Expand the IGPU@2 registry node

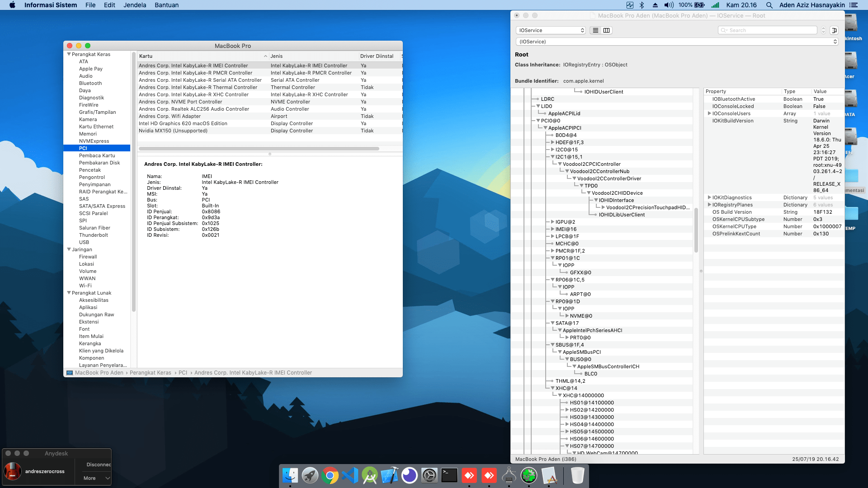[x=552, y=222]
